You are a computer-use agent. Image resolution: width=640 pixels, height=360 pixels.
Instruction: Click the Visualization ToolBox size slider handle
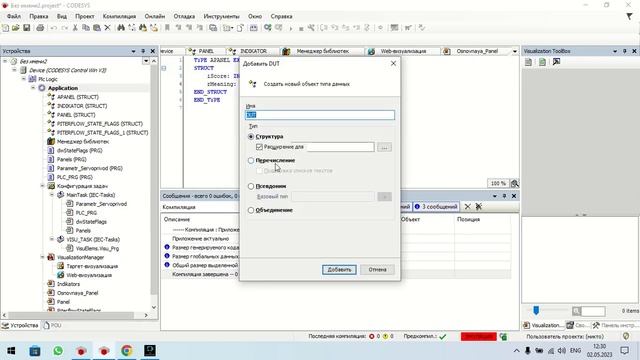536,311
